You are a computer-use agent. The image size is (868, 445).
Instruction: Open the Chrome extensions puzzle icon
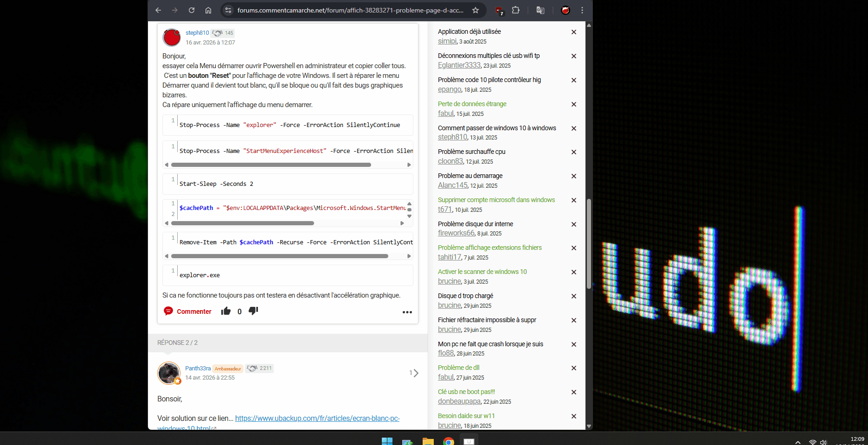[x=515, y=10]
